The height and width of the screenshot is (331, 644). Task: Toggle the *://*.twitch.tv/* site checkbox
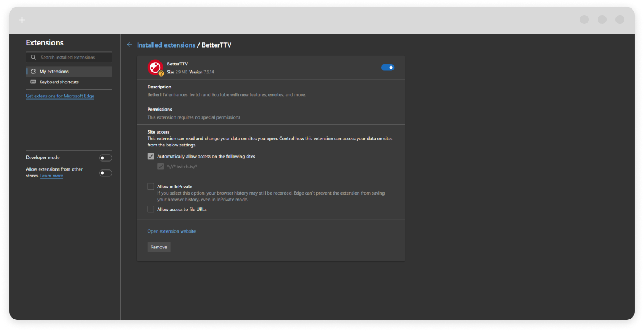[160, 166]
